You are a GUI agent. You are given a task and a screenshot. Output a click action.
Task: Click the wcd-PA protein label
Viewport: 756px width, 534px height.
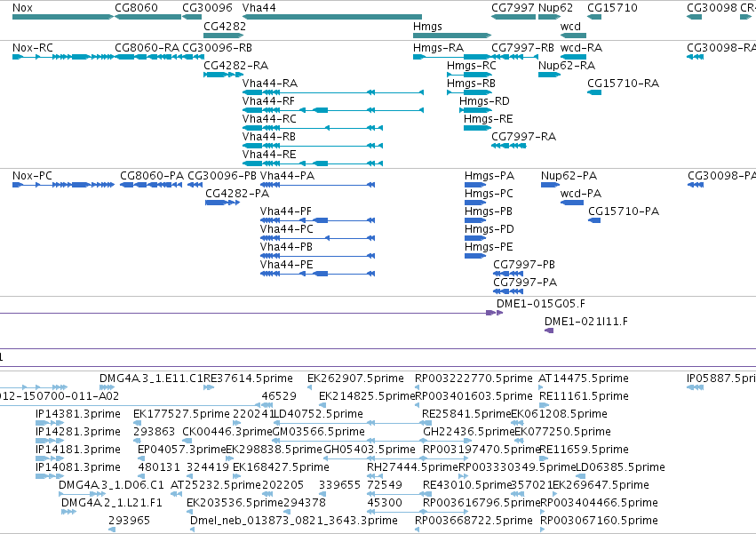click(581, 194)
